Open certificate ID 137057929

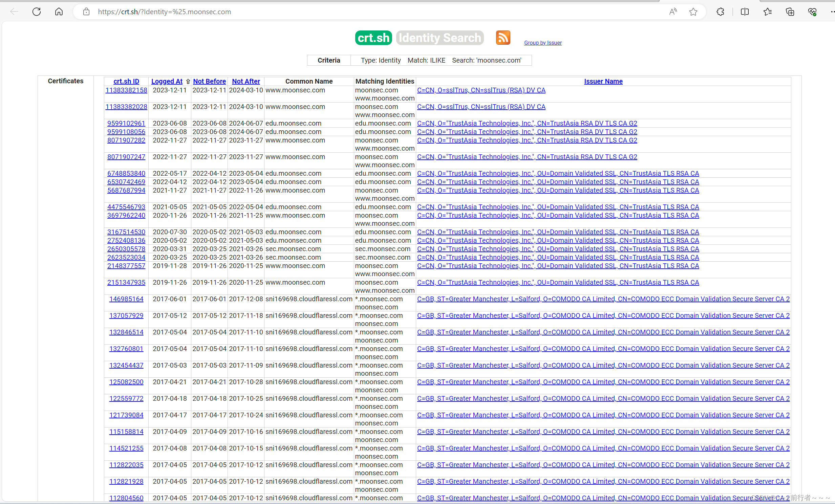pos(126,316)
